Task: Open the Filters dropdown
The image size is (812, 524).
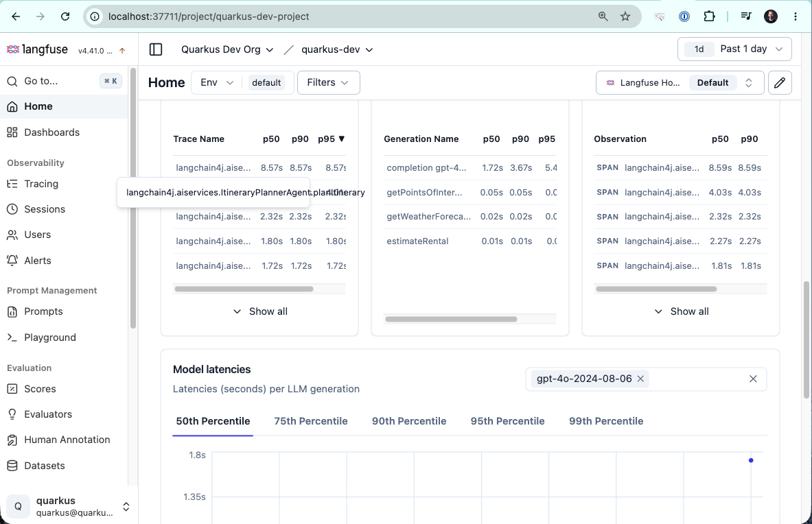Action: (x=328, y=83)
